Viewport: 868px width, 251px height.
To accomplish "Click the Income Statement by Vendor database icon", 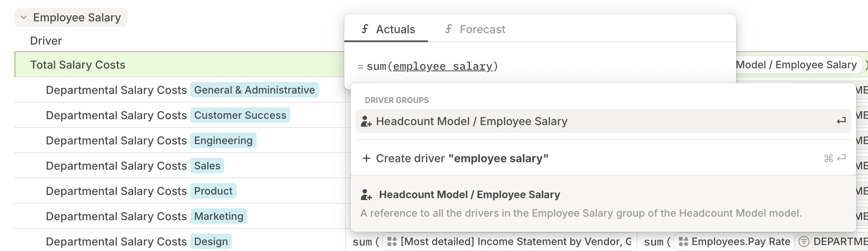I will 392,242.
